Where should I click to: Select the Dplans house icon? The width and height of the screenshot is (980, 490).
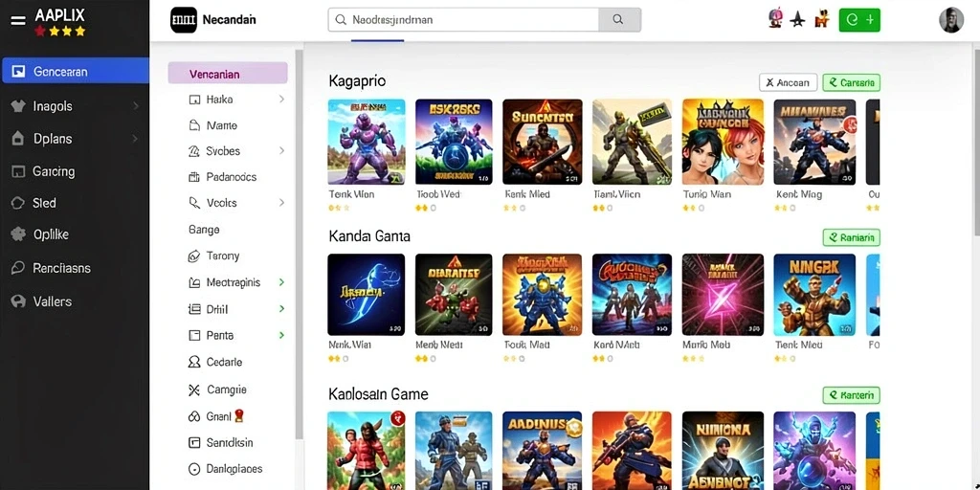(18, 139)
